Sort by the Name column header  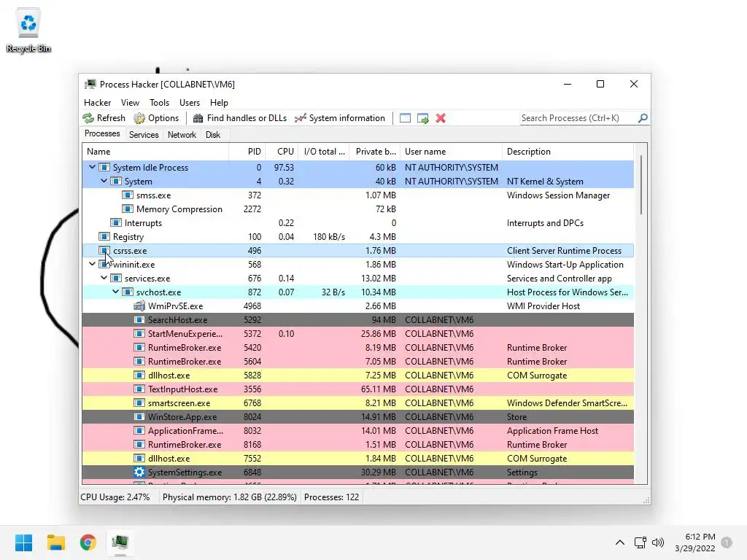pyautogui.click(x=155, y=152)
